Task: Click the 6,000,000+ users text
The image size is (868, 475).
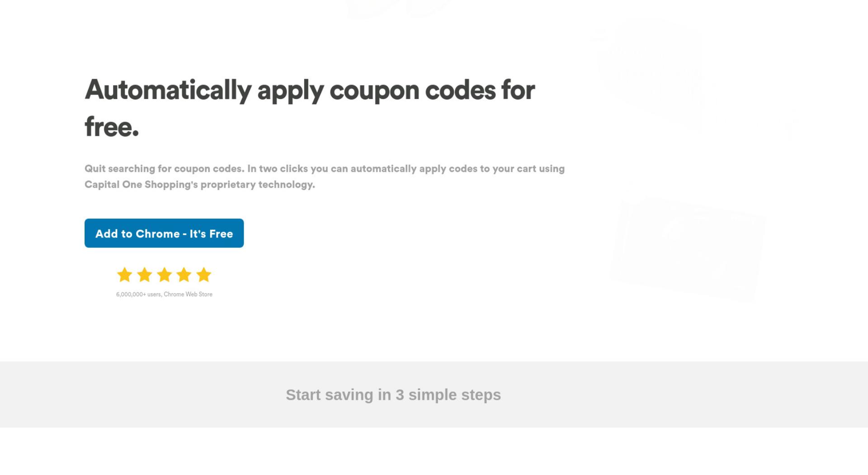Action: click(x=138, y=294)
